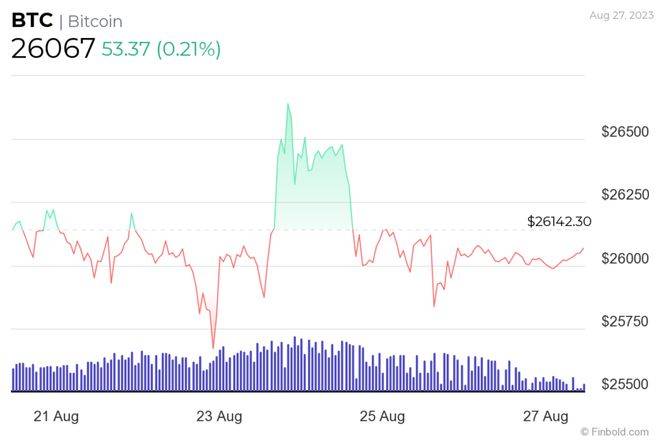Click the green 53.37 (0.21%) change value
The height and width of the screenshot is (441, 660).
161,49
